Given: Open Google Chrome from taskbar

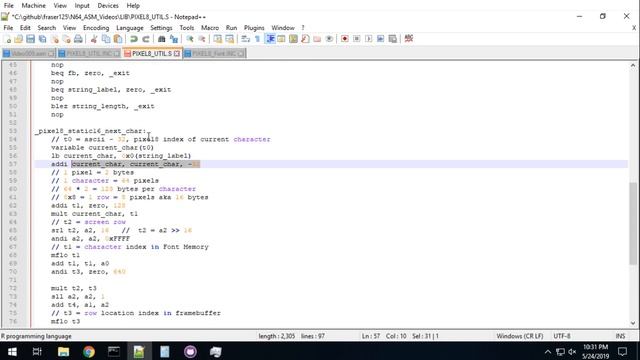Looking at the screenshot, I should [89, 351].
